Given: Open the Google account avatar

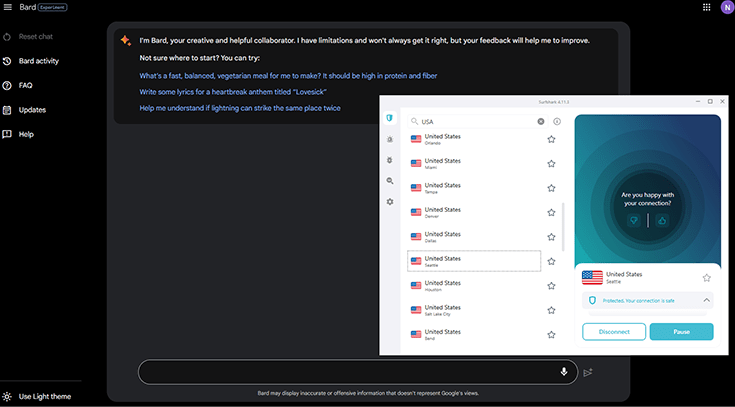Looking at the screenshot, I should tap(727, 7).
